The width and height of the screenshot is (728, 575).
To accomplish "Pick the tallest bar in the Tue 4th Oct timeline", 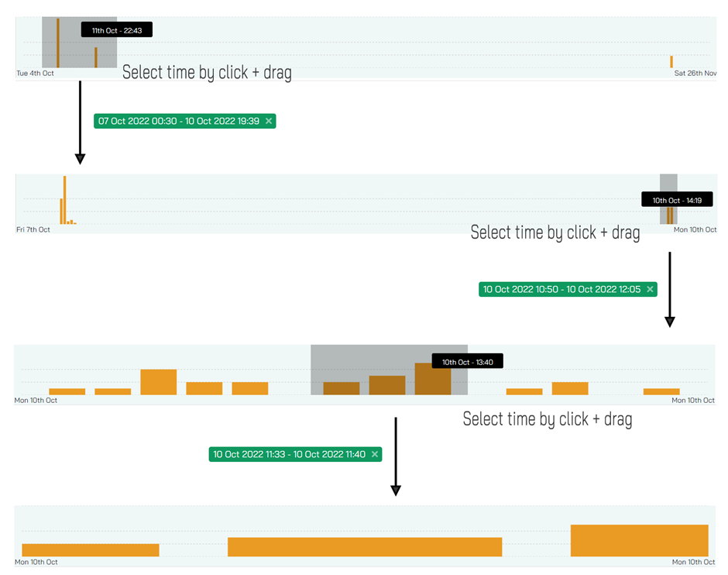I will point(58,43).
